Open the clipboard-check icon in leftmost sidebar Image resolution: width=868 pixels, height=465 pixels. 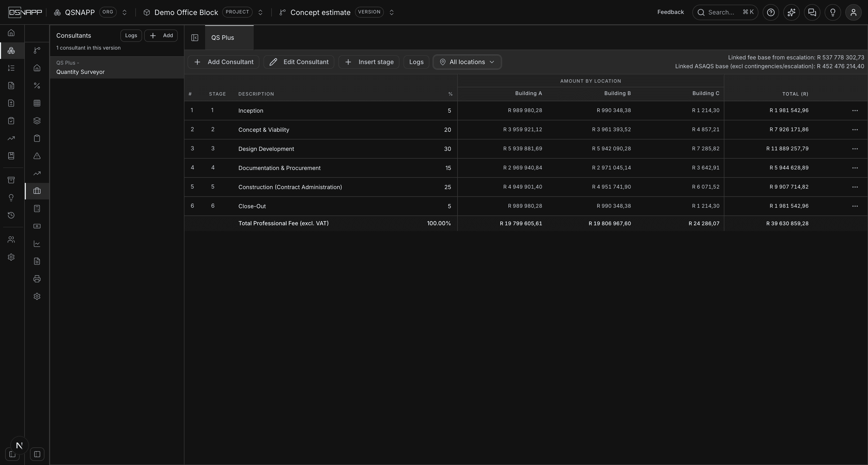pyautogui.click(x=11, y=121)
